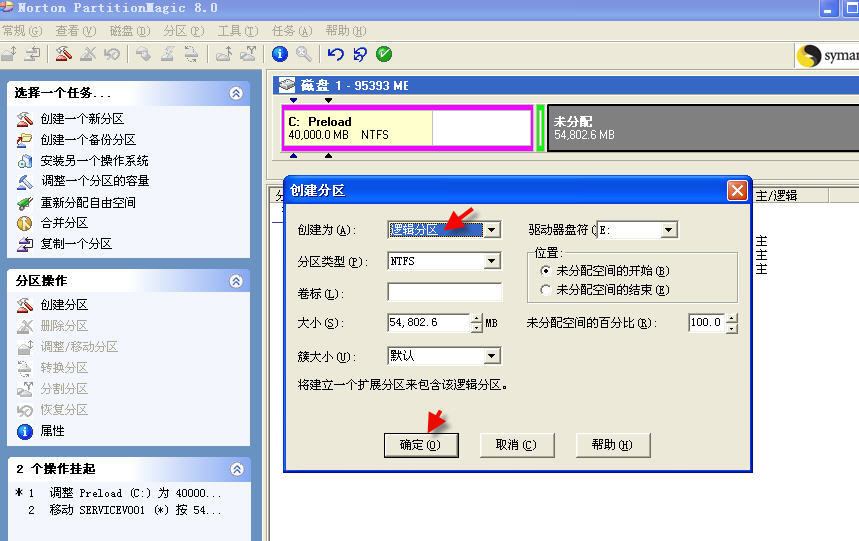Viewport: 859px width, 541px height.
Task: Open the 常规 menu
Action: (x=22, y=31)
